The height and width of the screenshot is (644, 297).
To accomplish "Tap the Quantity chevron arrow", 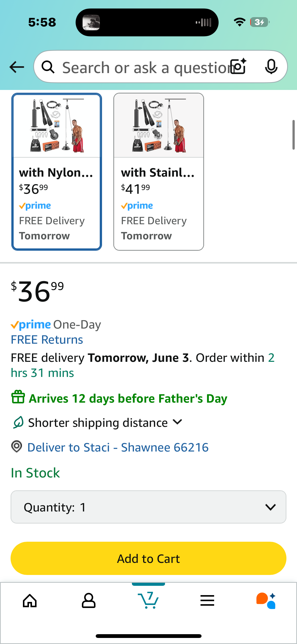I will pos(271,507).
